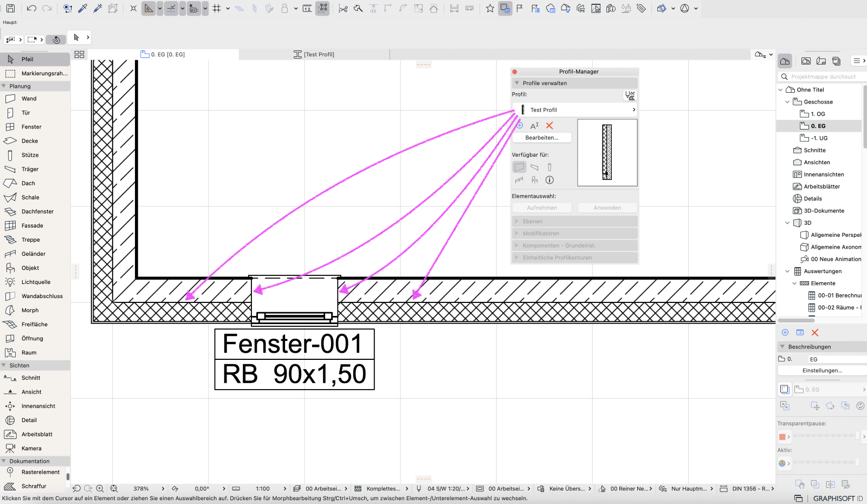Select the Dach tool
This screenshot has height=504, width=867.
pos(35,183)
